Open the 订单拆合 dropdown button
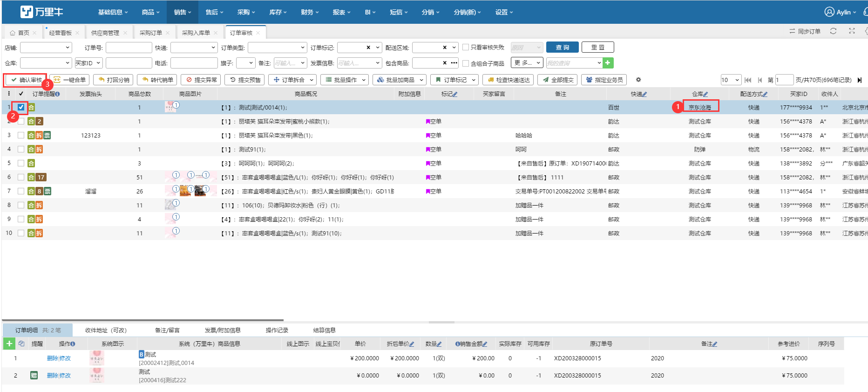Image resolution: width=868 pixels, height=392 pixels. (292, 80)
